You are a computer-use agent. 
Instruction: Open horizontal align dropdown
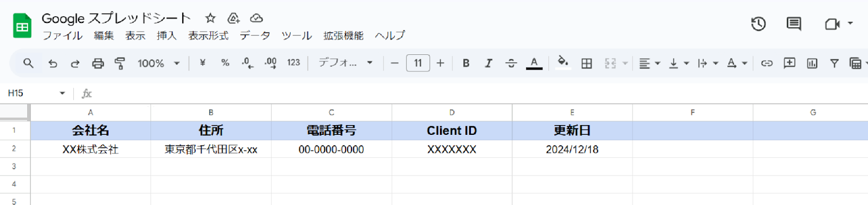[x=649, y=64]
